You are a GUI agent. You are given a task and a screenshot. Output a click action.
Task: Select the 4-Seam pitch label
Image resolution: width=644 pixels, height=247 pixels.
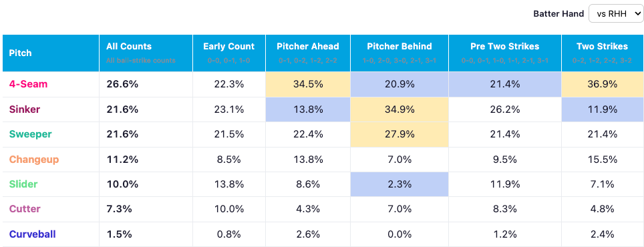click(x=28, y=84)
